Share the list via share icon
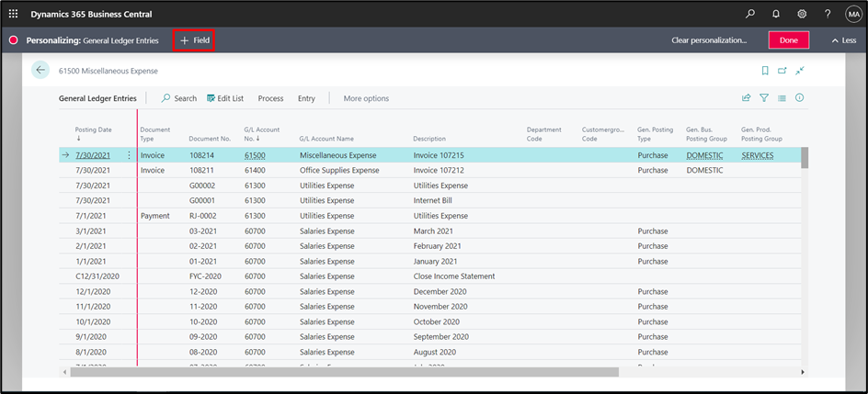 (x=747, y=97)
